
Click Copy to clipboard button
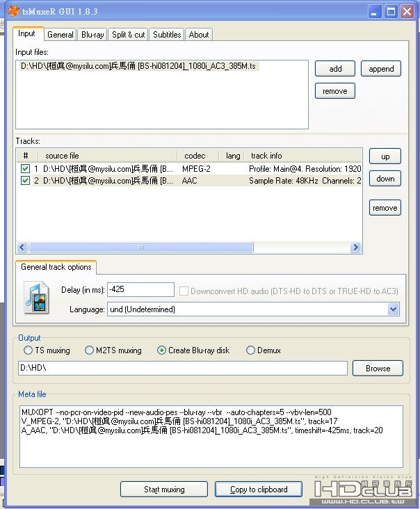point(259,490)
